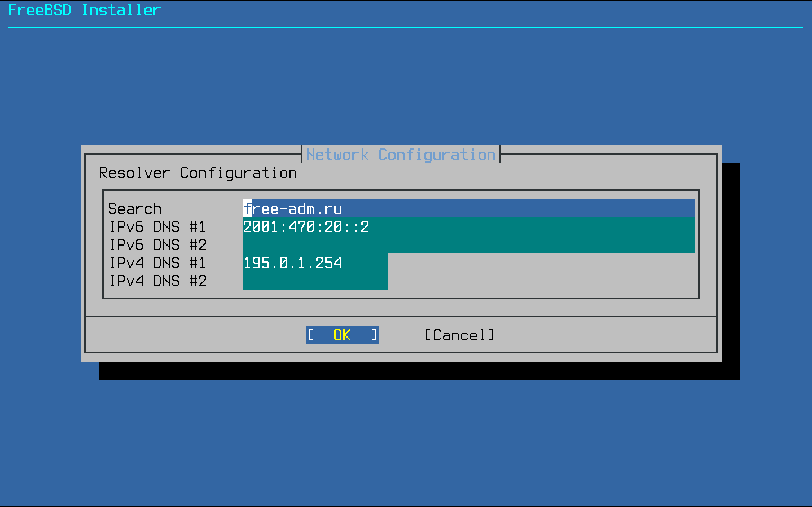This screenshot has height=507, width=812.
Task: Click the Resolver Configuration heading
Action: [x=197, y=173]
